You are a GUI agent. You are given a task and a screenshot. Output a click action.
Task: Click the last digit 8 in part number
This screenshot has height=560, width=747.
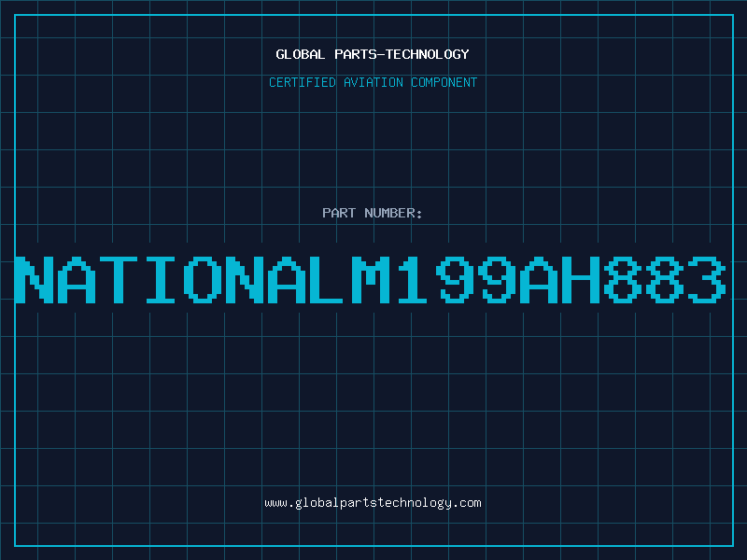pyautogui.click(x=665, y=279)
